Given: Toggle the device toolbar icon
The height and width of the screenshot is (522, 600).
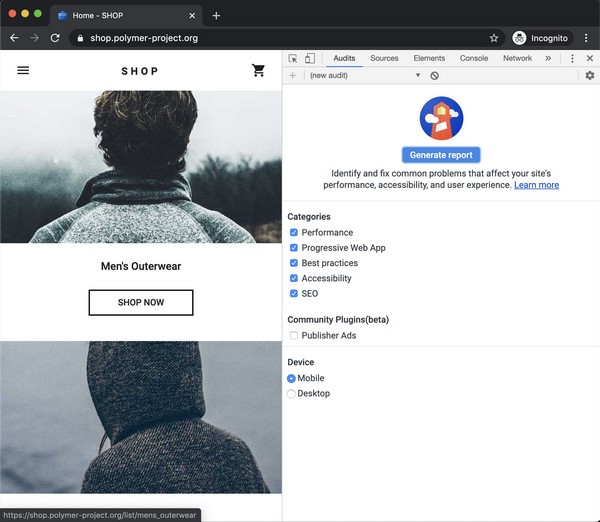Looking at the screenshot, I should 310,59.
